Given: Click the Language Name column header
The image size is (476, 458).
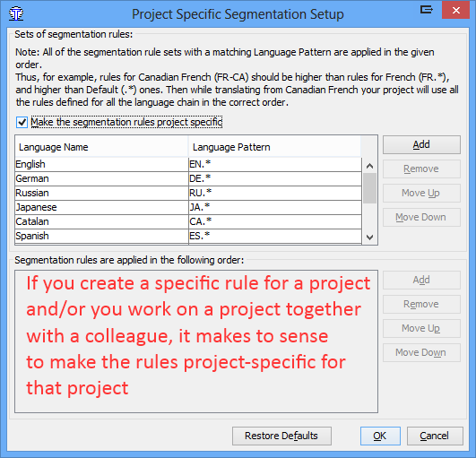Looking at the screenshot, I should (101, 147).
